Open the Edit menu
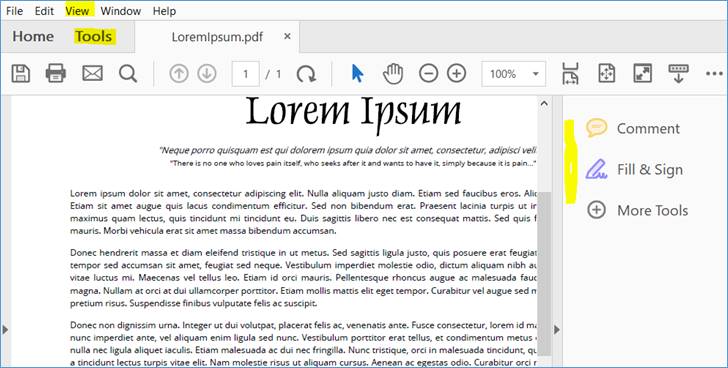 tap(45, 11)
